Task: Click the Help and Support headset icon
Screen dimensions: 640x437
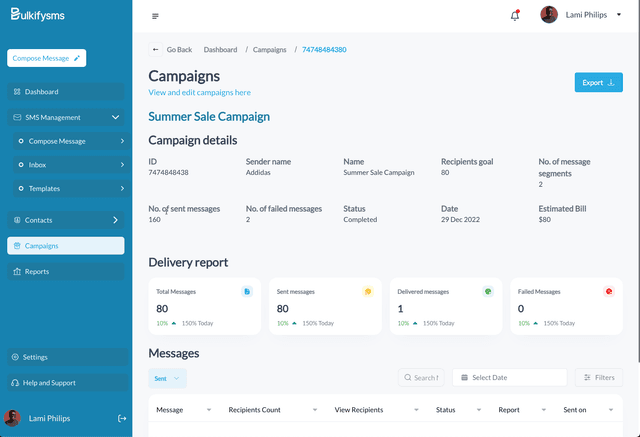Action: click(x=15, y=383)
